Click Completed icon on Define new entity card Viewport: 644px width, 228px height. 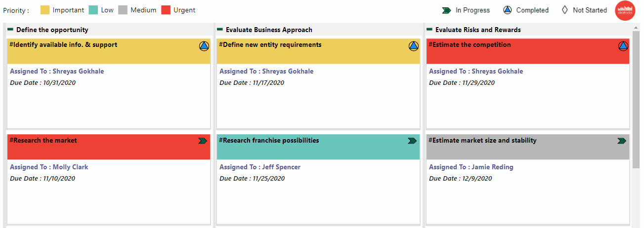414,46
